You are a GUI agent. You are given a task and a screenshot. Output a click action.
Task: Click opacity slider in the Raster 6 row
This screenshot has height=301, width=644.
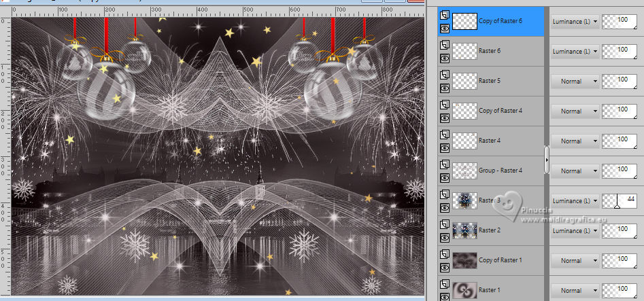(x=620, y=52)
